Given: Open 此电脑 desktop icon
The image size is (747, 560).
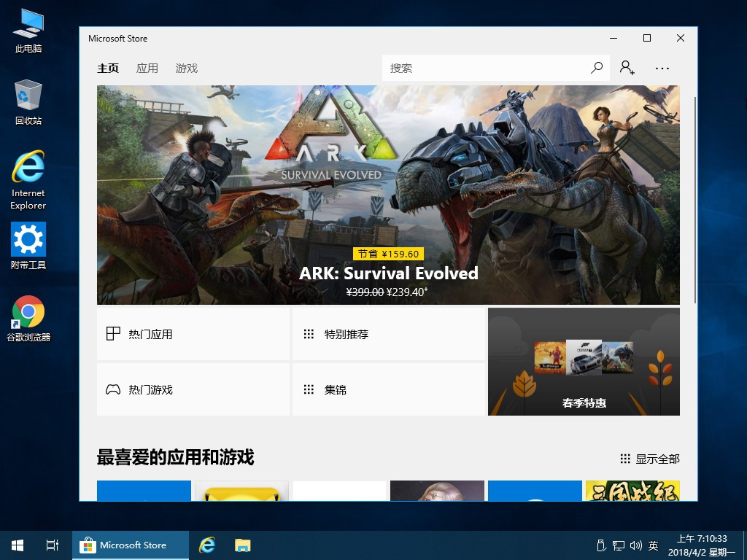Looking at the screenshot, I should [x=28, y=31].
